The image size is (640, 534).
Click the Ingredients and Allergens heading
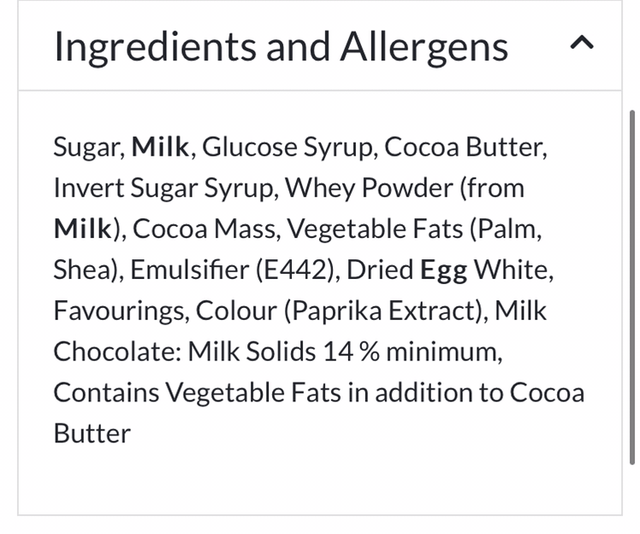click(x=281, y=46)
